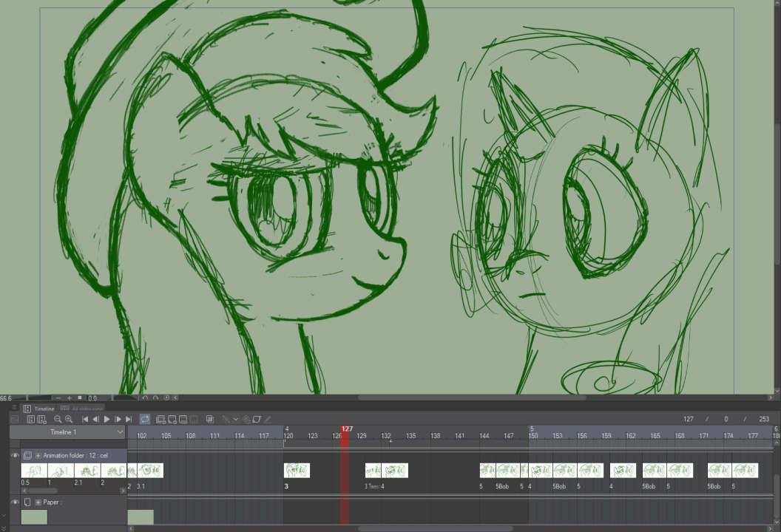Zoom out canvas with the minus button
The height and width of the screenshot is (532, 781).
58,398
